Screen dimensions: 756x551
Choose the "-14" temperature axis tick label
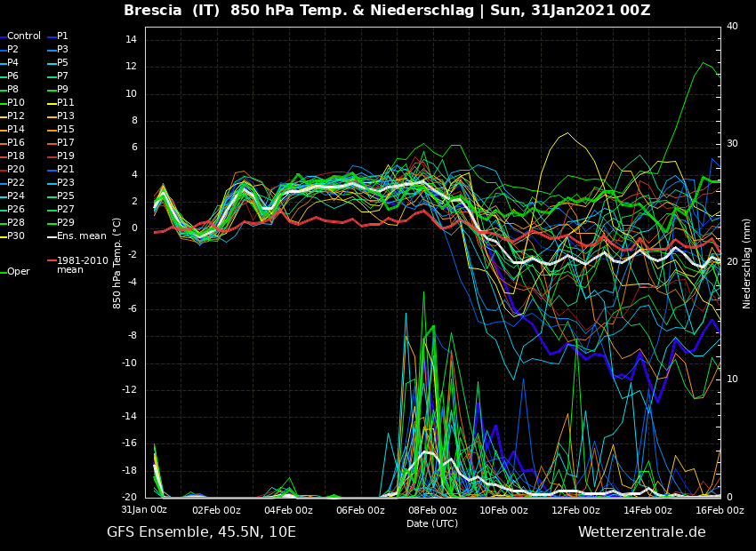click(130, 417)
